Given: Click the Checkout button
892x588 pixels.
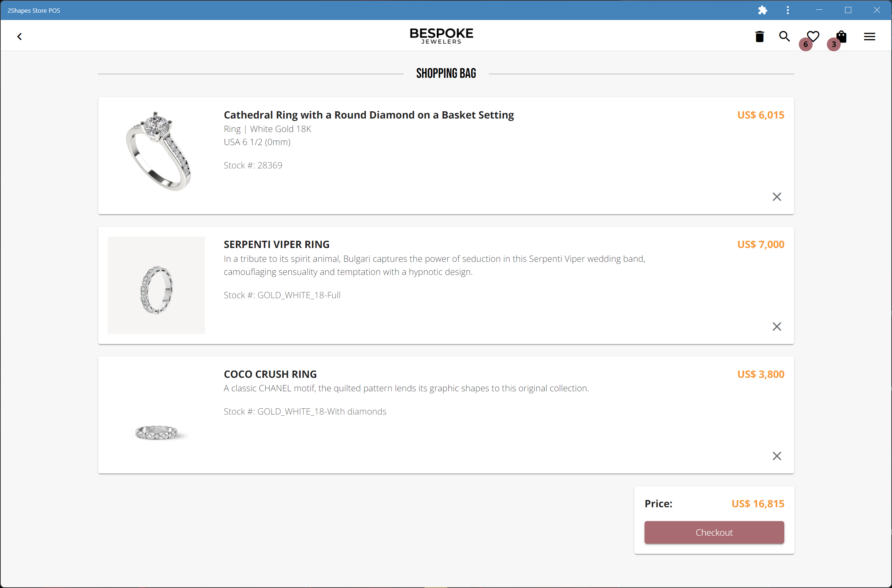Looking at the screenshot, I should click(714, 532).
